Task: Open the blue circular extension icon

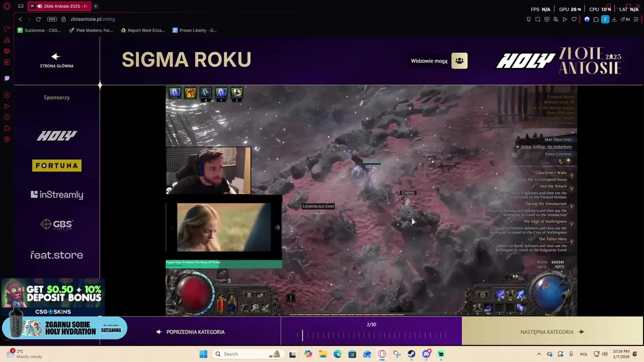Action: click(587, 19)
